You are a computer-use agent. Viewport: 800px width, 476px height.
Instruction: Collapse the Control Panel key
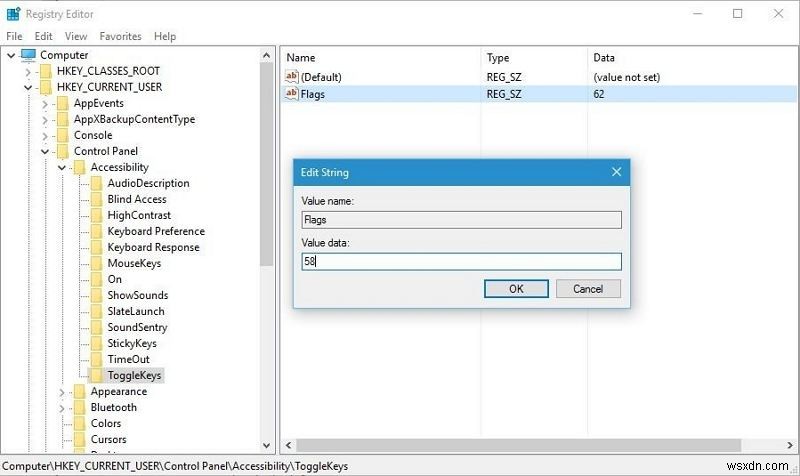pyautogui.click(x=45, y=152)
